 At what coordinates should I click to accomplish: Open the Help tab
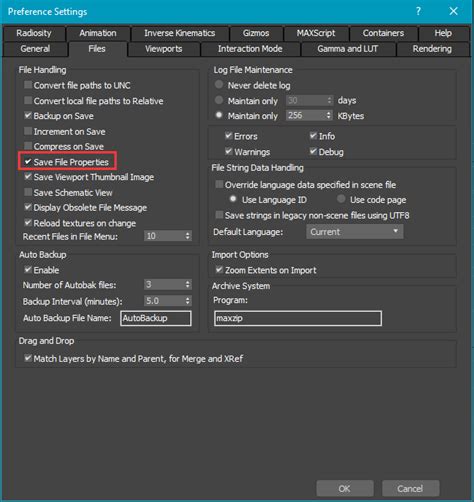(x=443, y=33)
